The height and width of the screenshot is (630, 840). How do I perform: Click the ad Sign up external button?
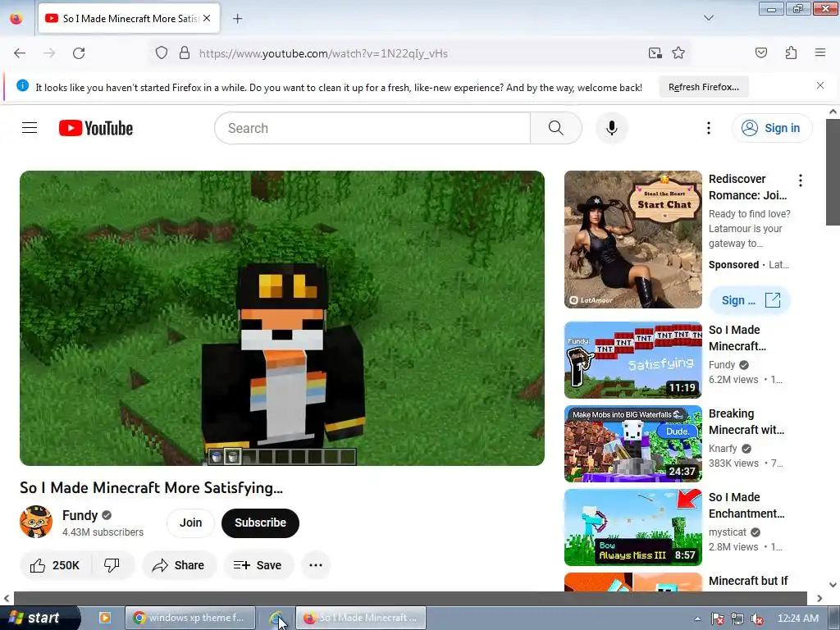click(x=750, y=300)
